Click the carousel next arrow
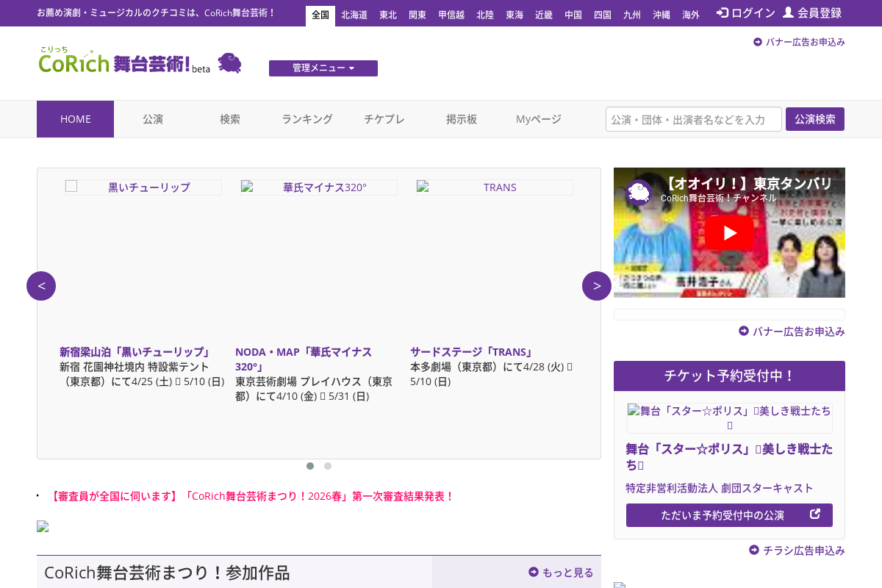The height and width of the screenshot is (588, 882). [x=597, y=286]
